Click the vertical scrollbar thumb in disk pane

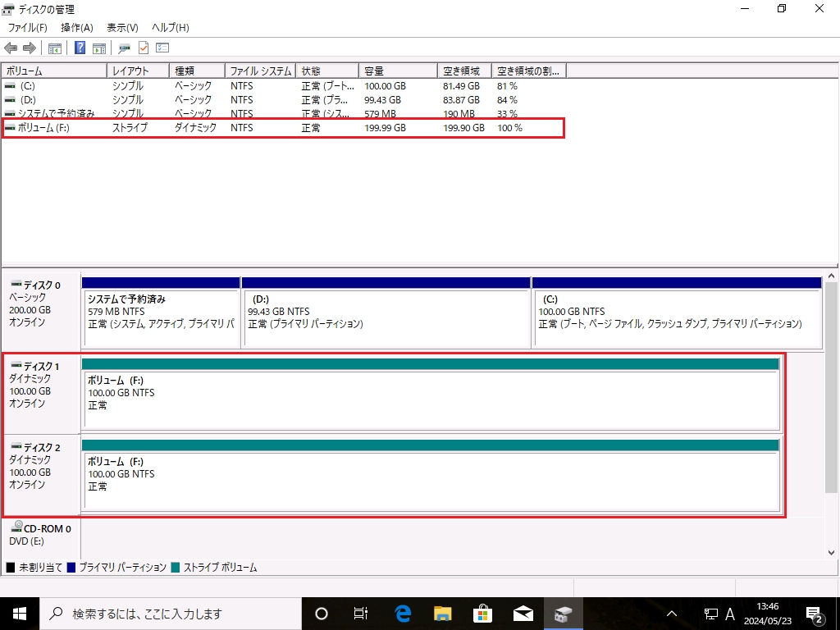click(x=832, y=387)
